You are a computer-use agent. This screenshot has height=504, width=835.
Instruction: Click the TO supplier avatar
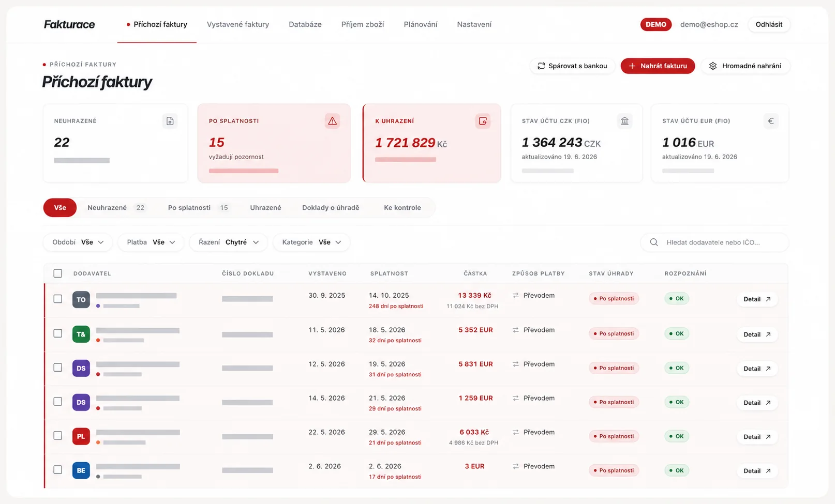[81, 299]
